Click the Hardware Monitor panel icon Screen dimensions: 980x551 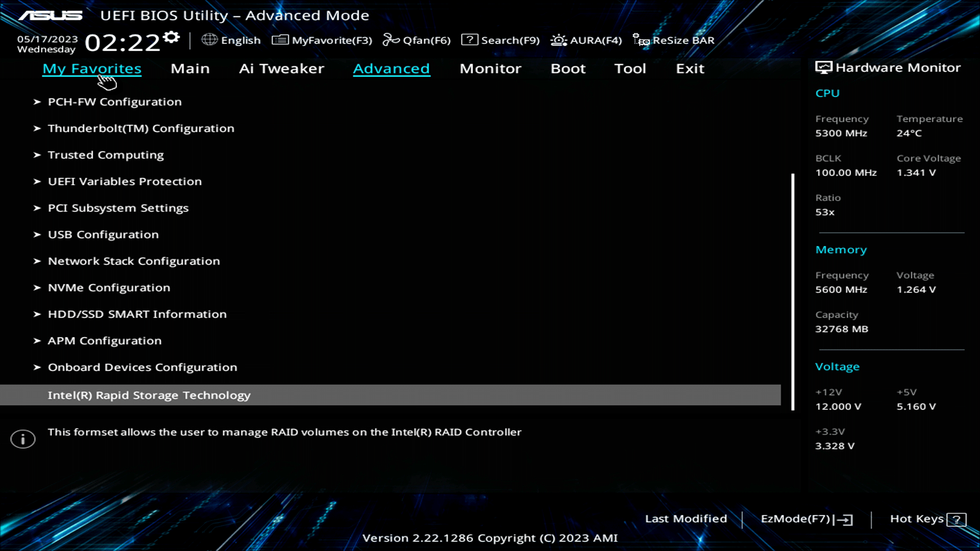tap(823, 67)
